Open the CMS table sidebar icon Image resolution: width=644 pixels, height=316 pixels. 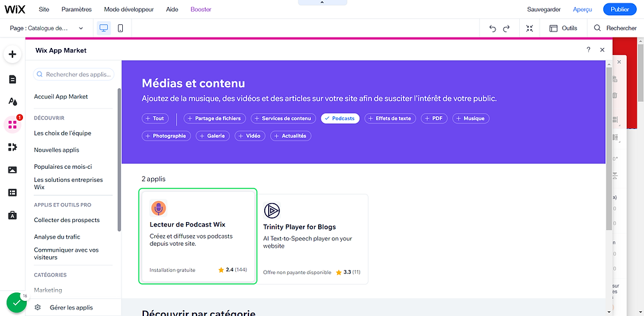pyautogui.click(x=12, y=192)
